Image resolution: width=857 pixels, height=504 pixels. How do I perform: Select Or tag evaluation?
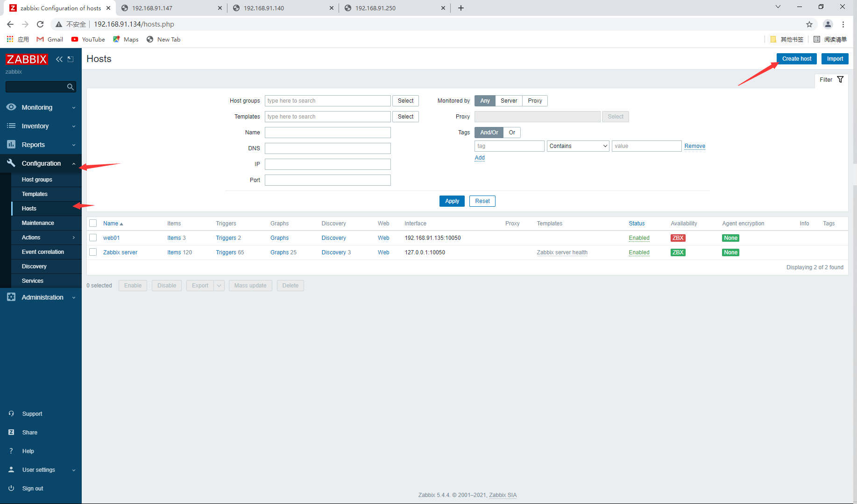coord(512,133)
